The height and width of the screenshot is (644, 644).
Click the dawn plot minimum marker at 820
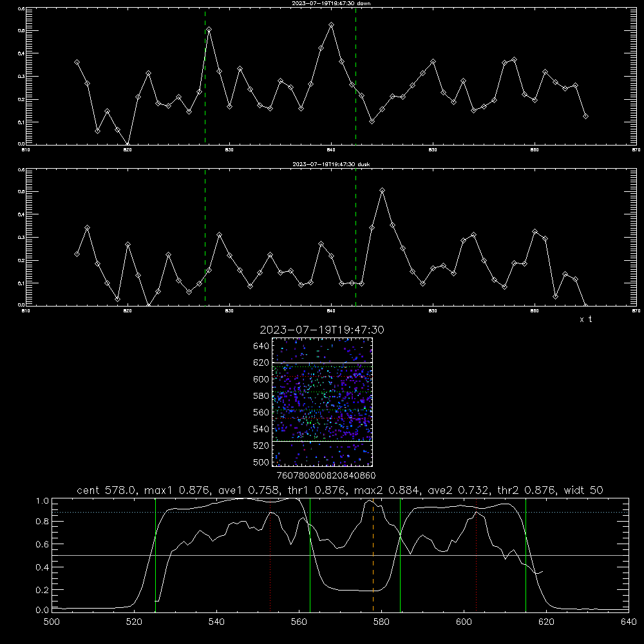click(x=128, y=144)
